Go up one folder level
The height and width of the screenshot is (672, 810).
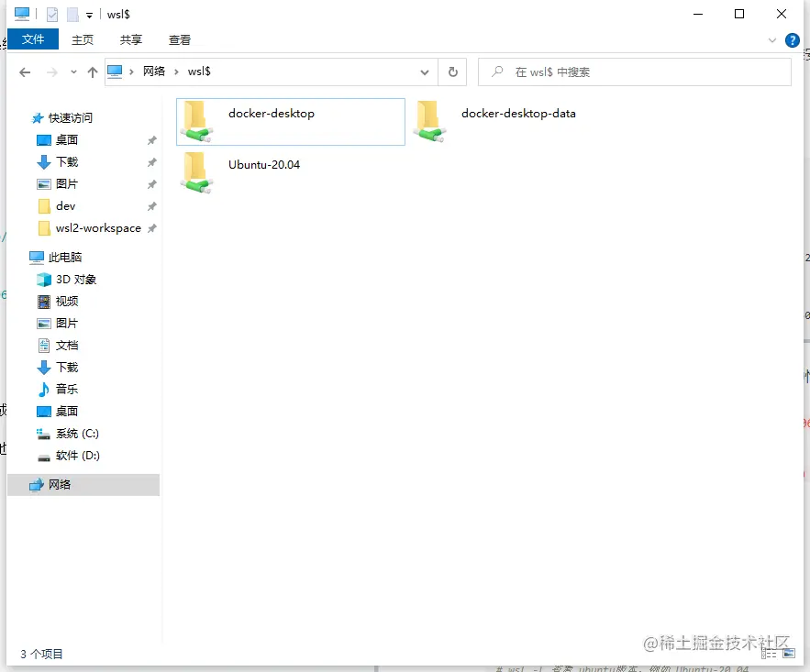coord(93,72)
